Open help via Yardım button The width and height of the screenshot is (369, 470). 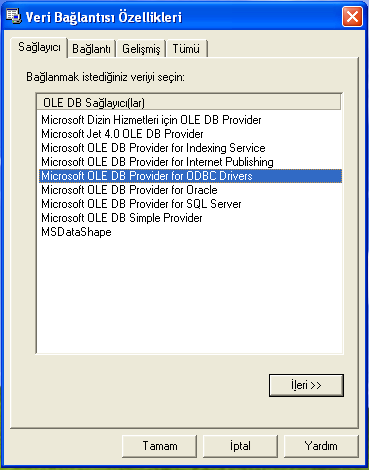click(321, 446)
